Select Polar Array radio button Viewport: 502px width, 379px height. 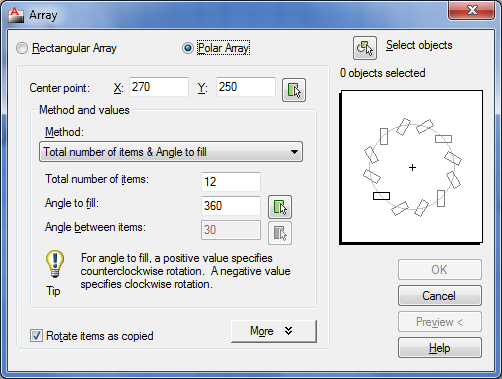pyautogui.click(x=188, y=48)
